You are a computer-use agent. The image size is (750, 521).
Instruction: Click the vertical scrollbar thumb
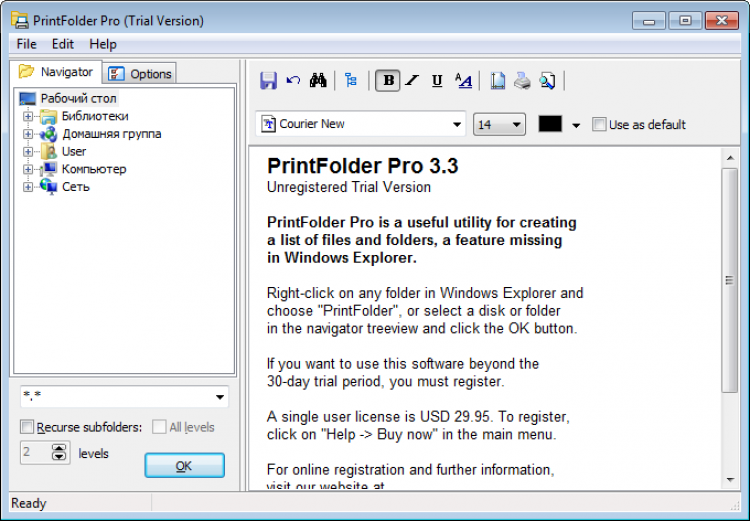coord(730,280)
